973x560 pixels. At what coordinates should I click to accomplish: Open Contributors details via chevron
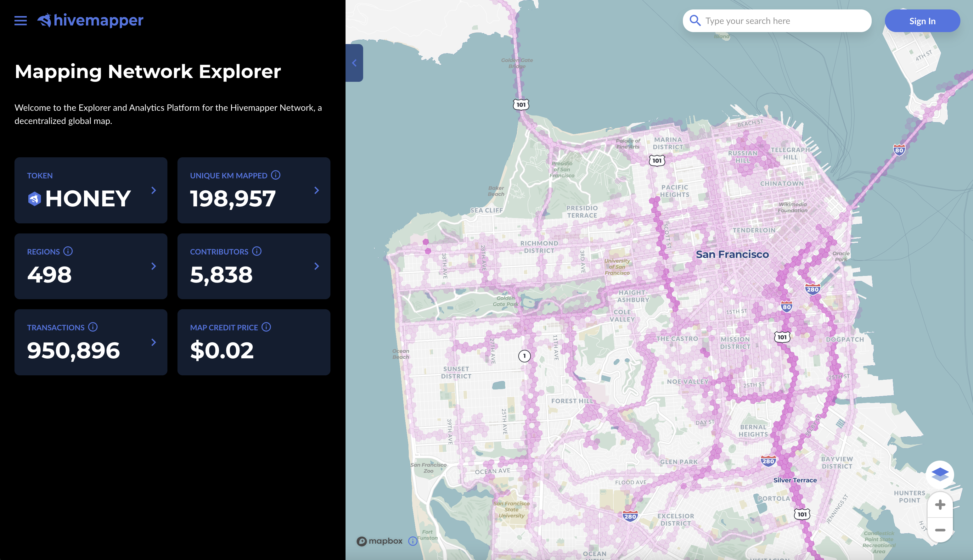pyautogui.click(x=317, y=266)
